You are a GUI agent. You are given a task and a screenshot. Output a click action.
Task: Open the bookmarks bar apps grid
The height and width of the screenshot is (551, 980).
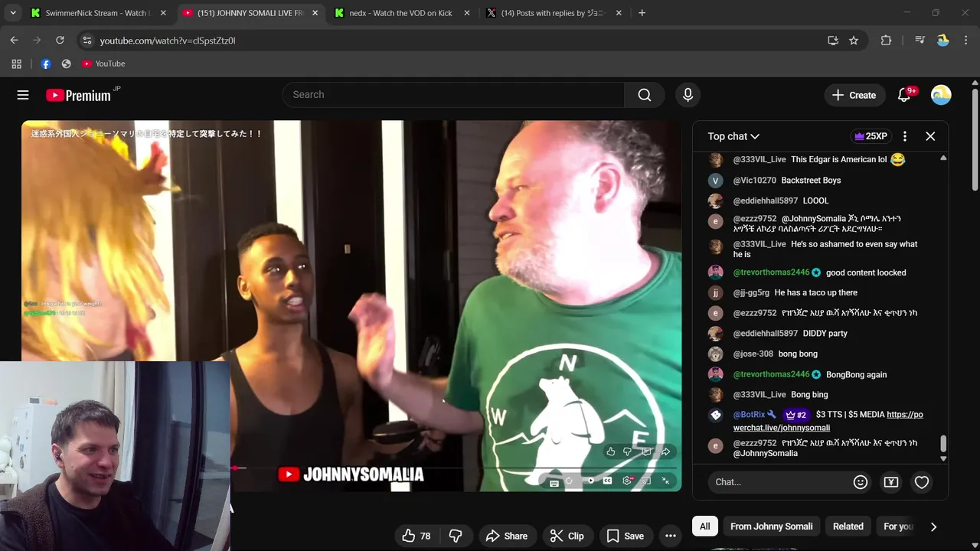17,64
